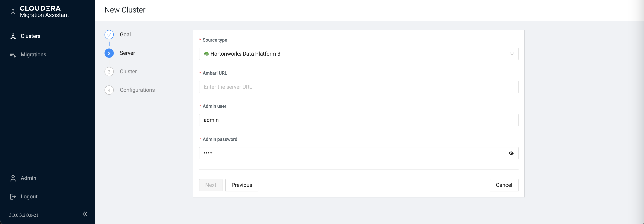This screenshot has height=224, width=644.
Task: Click the Logout arrow icon
Action: (x=13, y=197)
